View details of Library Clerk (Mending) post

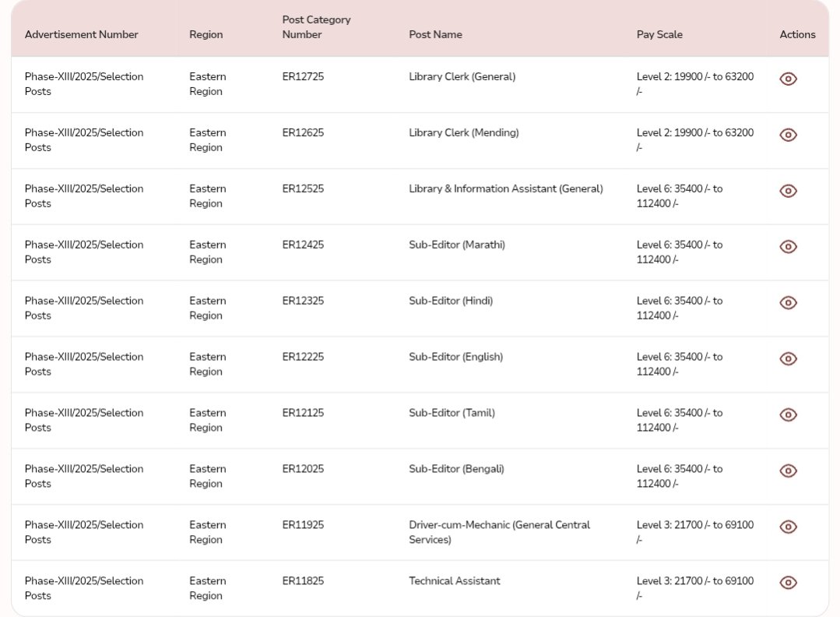[788, 135]
